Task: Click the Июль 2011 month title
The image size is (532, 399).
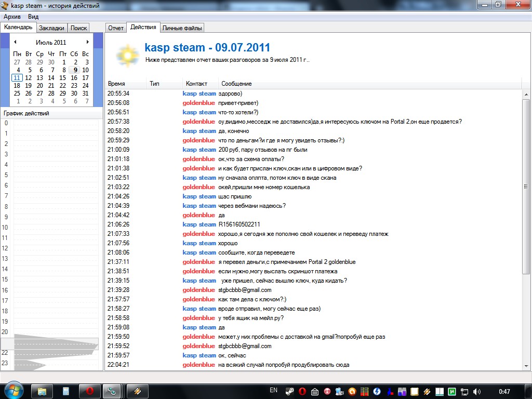Action: click(x=51, y=42)
